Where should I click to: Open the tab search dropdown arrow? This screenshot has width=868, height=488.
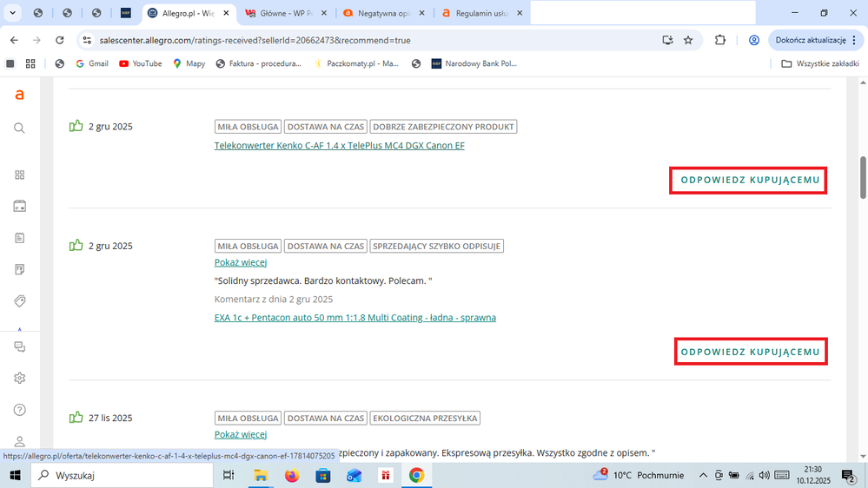click(12, 13)
